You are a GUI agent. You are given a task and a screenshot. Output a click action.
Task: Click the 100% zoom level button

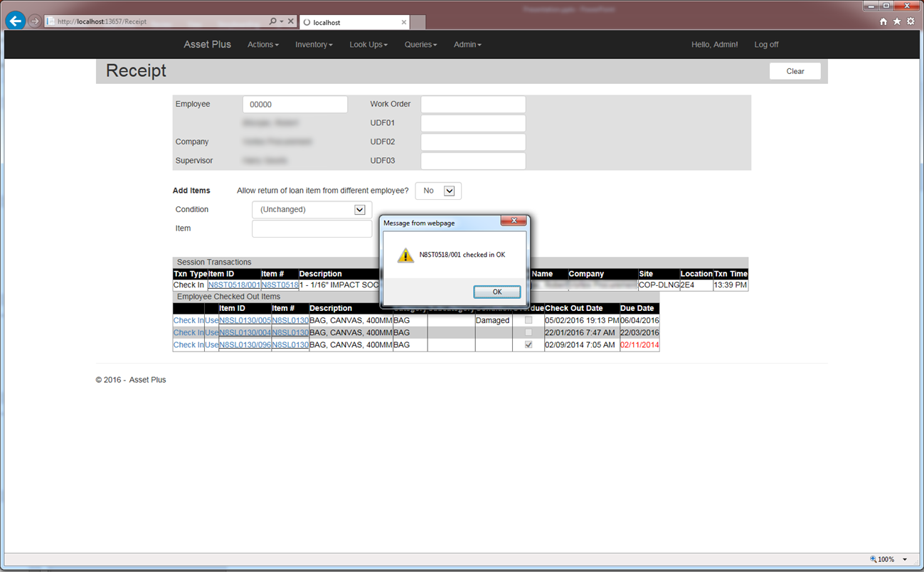point(882,559)
